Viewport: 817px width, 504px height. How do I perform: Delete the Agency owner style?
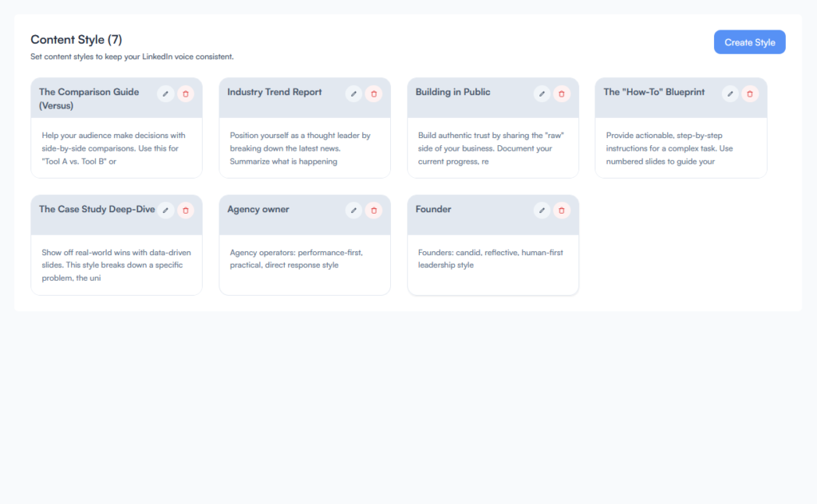coord(373,211)
